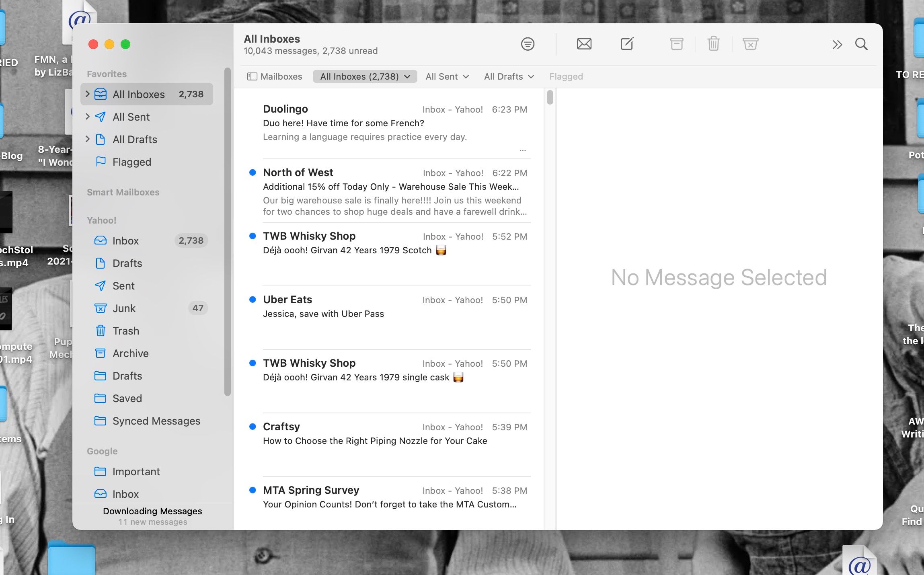This screenshot has width=924, height=575.
Task: Mark the North of West message read dot
Action: (253, 172)
